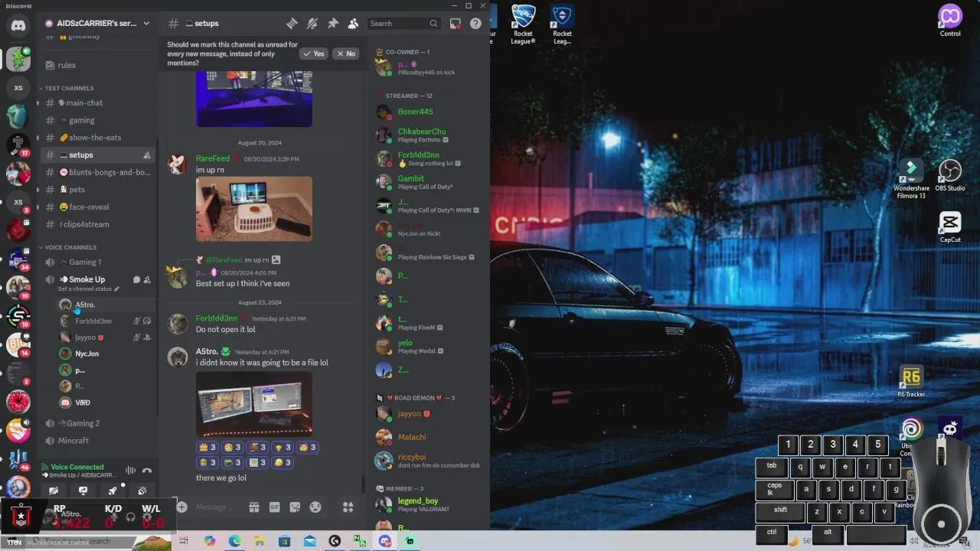Switch to the main-chat channel
Screen dimensions: 980x551
tap(84, 103)
